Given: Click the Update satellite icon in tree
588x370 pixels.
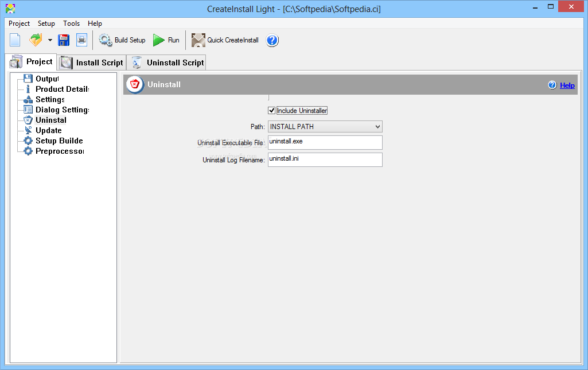Looking at the screenshot, I should [28, 130].
